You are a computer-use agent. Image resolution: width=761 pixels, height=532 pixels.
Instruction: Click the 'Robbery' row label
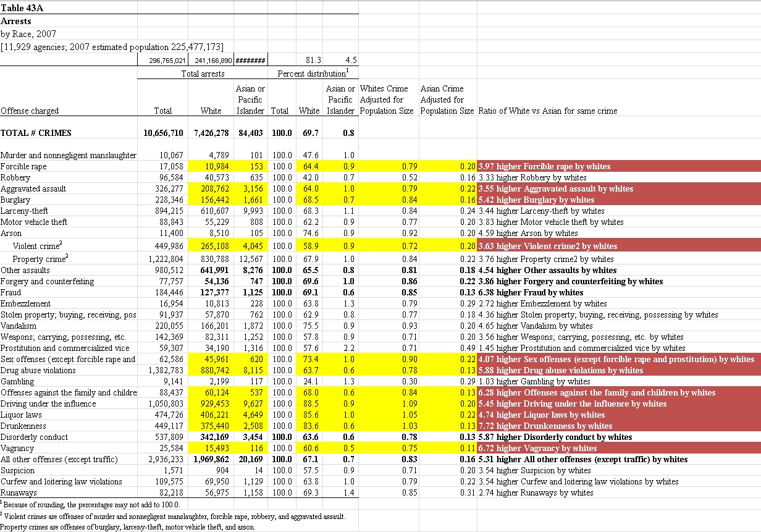15,177
